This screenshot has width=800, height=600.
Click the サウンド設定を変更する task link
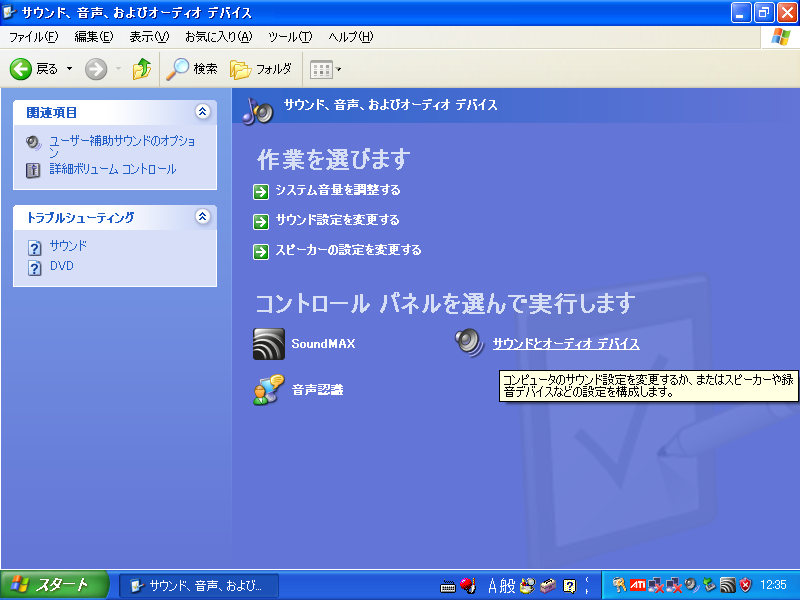(x=337, y=220)
